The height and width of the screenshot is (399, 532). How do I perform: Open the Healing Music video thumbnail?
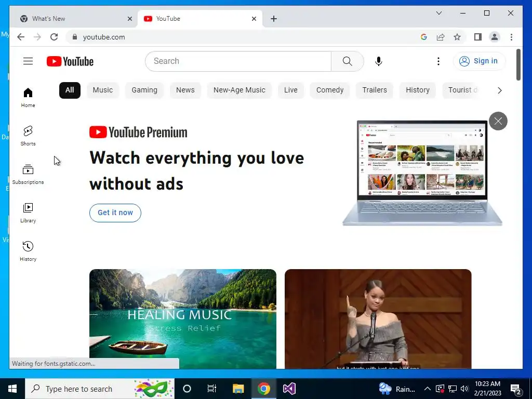point(182,319)
